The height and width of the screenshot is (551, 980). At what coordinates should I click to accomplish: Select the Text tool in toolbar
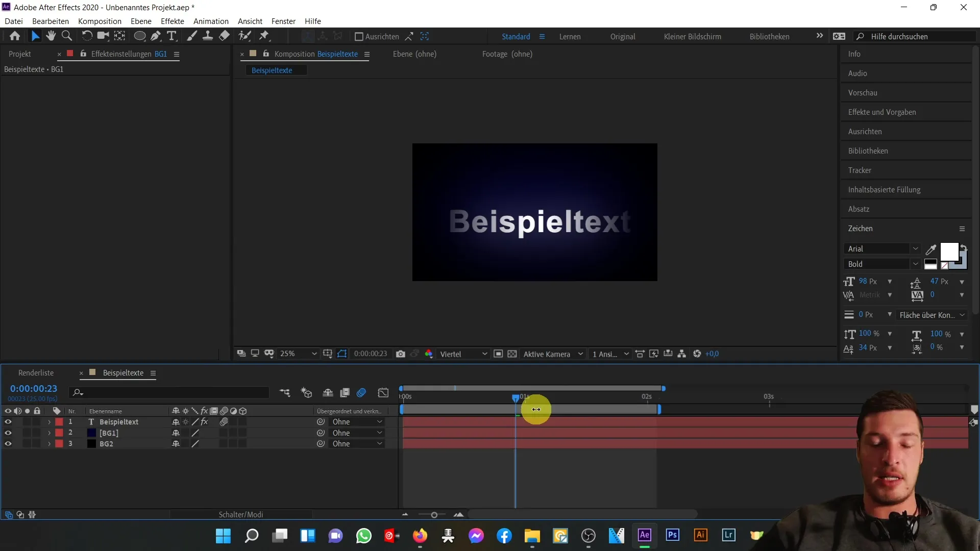coord(171,36)
